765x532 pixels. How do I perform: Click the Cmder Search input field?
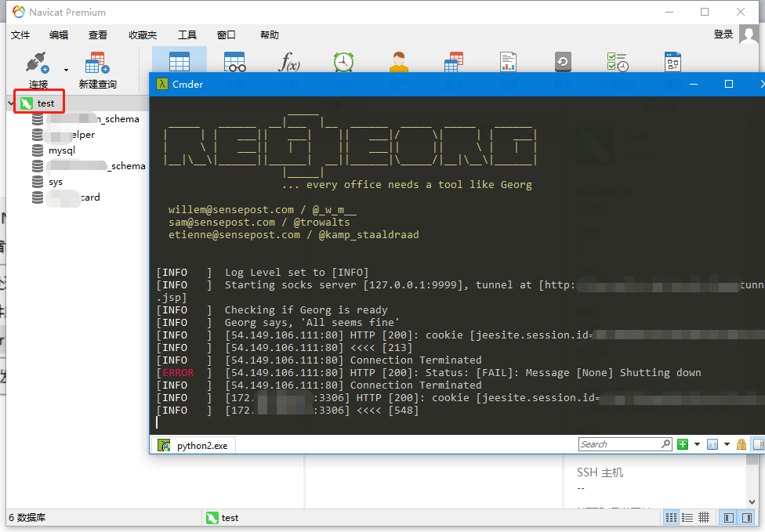620,444
